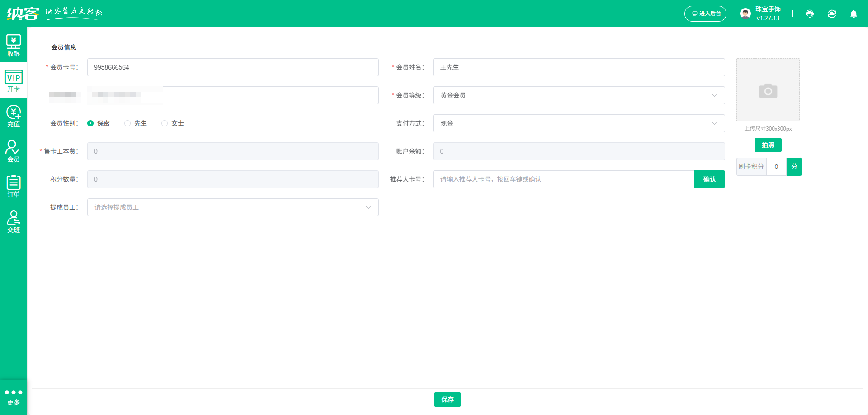Select the VIP 开卡 sidebar icon
Screen dimensions: 868x415
click(x=14, y=81)
